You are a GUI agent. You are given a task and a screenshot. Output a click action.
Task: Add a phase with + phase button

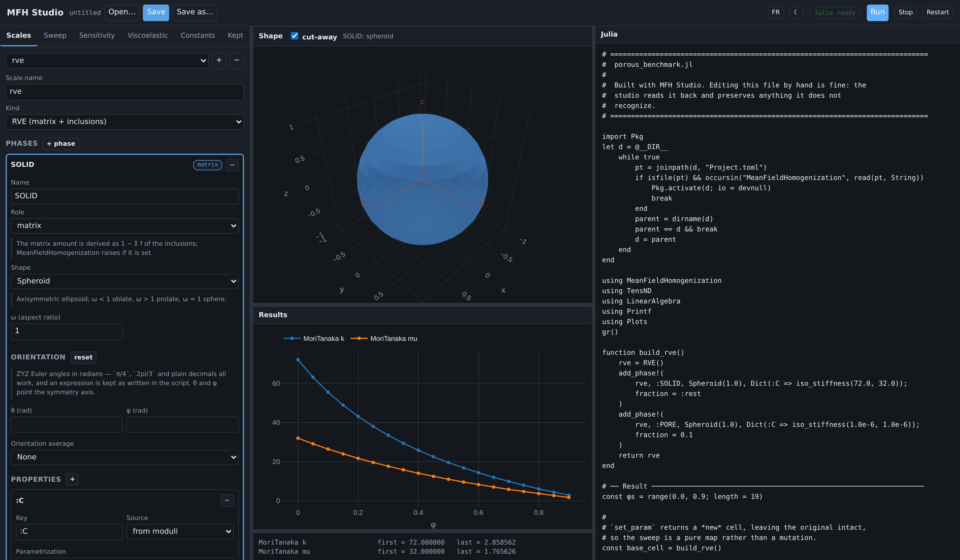pos(61,144)
